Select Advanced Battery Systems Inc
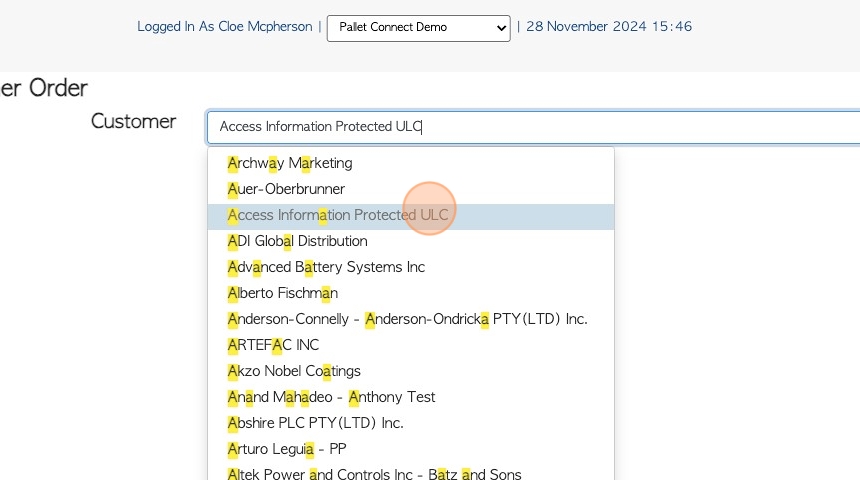This screenshot has width=860, height=480. [x=411, y=267]
